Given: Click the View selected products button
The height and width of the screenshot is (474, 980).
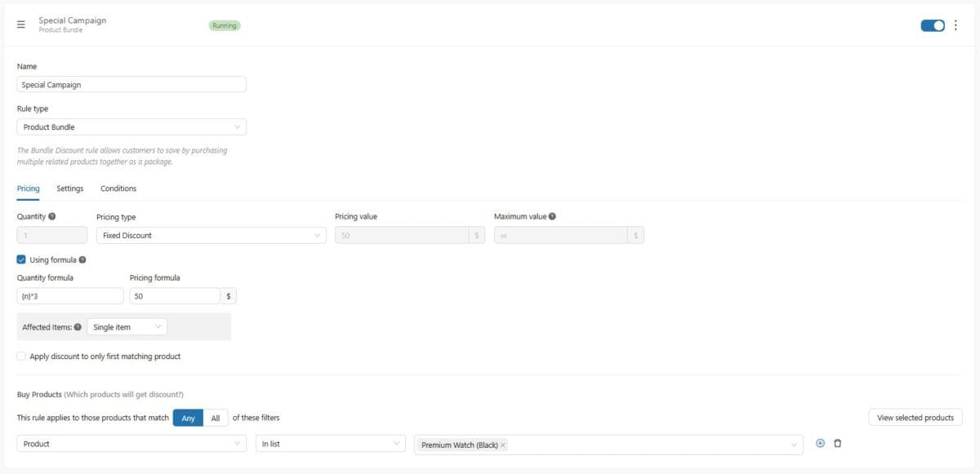Looking at the screenshot, I should 915,418.
